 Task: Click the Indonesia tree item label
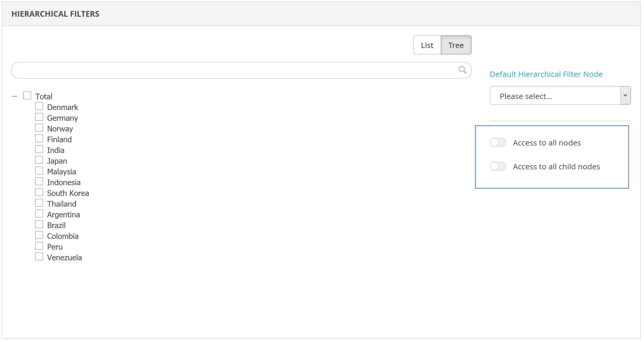point(64,182)
